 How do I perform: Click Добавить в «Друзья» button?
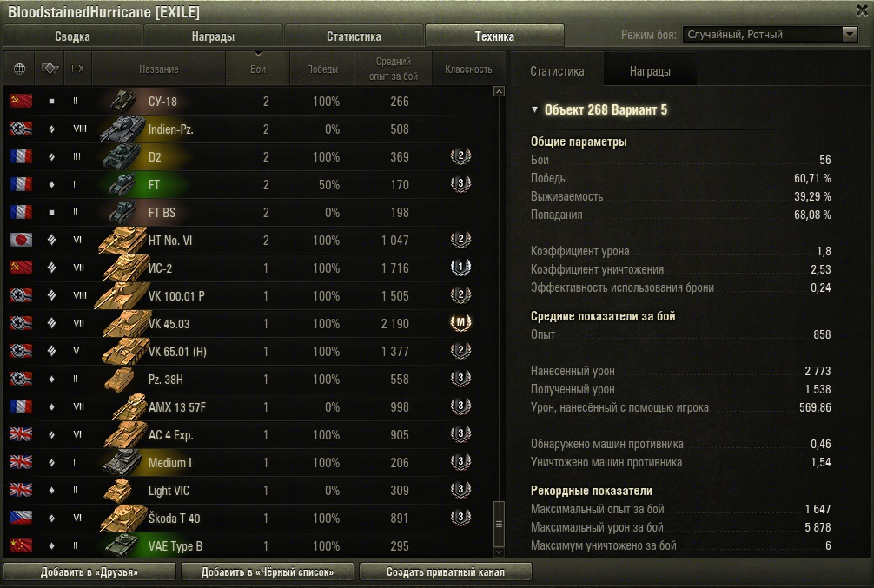[89, 571]
